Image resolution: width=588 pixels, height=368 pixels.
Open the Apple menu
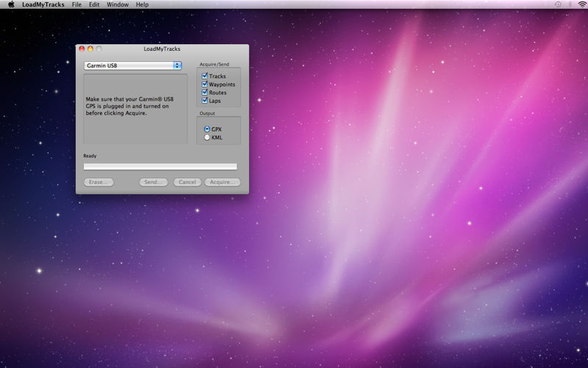[11, 4]
